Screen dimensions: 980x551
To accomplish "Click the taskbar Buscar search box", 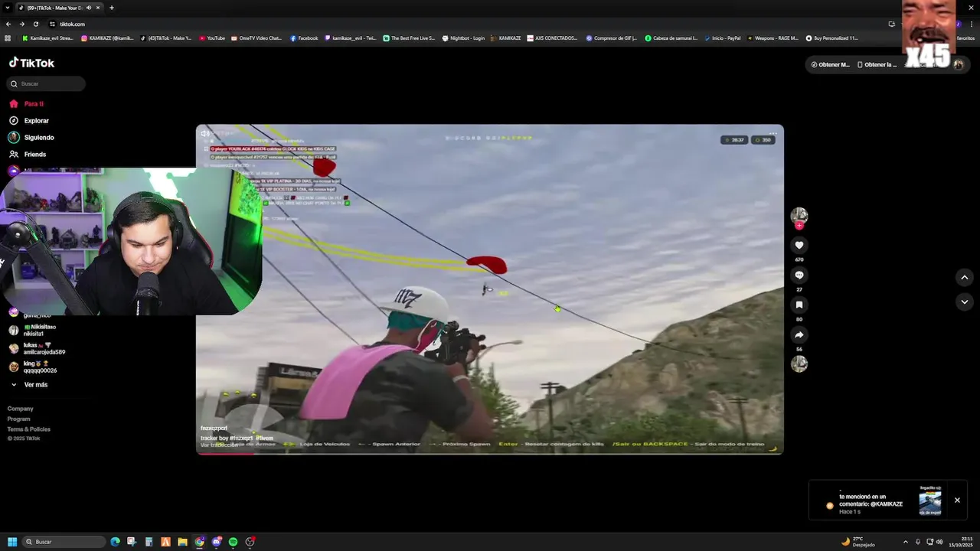I will [x=64, y=542].
